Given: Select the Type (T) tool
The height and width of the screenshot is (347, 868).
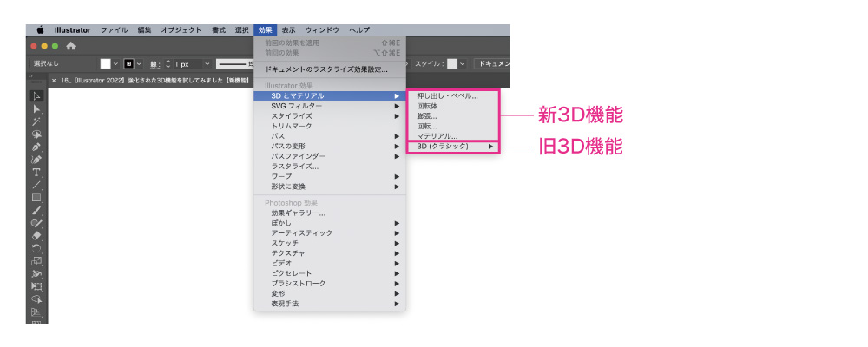Looking at the screenshot, I should [36, 172].
